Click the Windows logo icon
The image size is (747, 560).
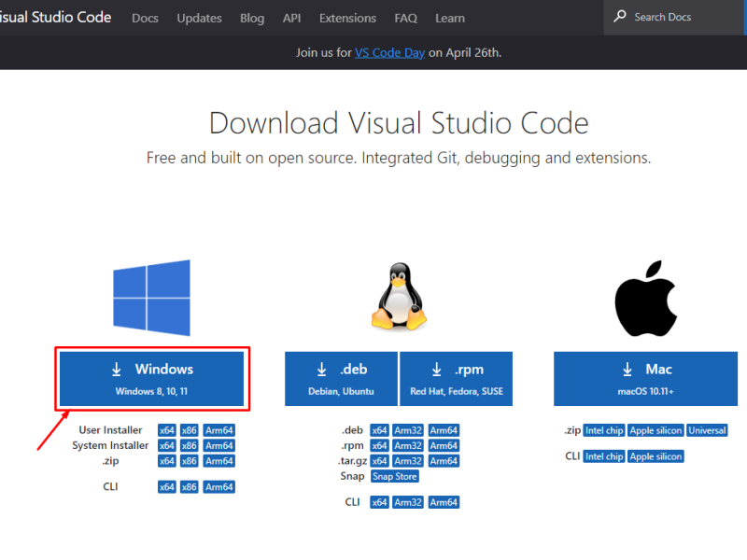(x=151, y=298)
